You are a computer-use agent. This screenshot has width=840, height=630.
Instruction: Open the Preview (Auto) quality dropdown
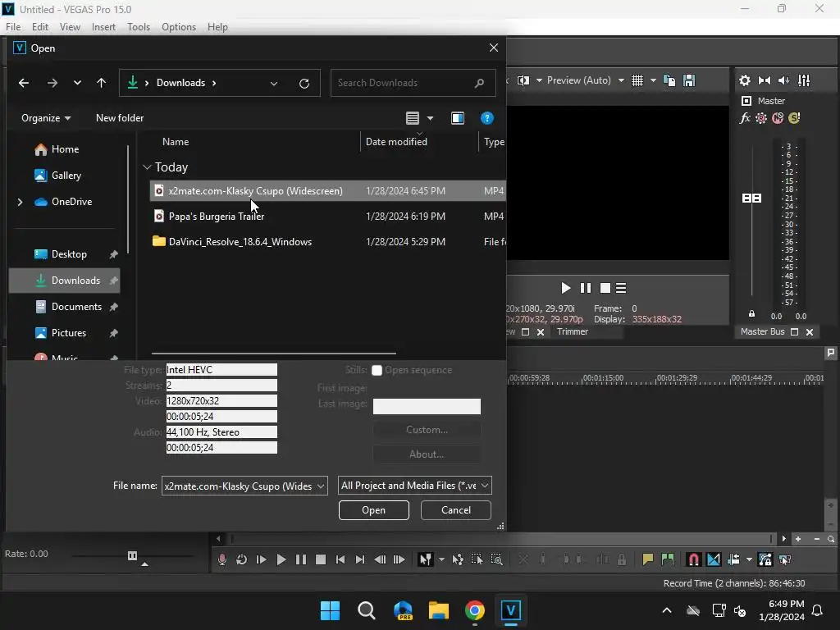coord(621,80)
